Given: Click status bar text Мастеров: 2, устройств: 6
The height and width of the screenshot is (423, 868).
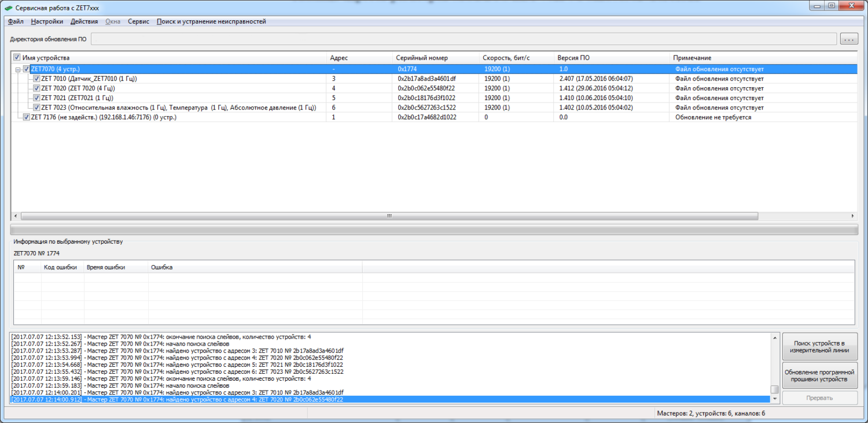Looking at the screenshot, I should (711, 413).
